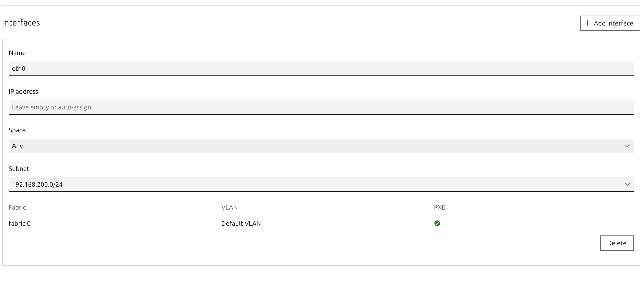Image resolution: width=644 pixels, height=284 pixels.
Task: Click the Subnet field label
Action: [19, 169]
